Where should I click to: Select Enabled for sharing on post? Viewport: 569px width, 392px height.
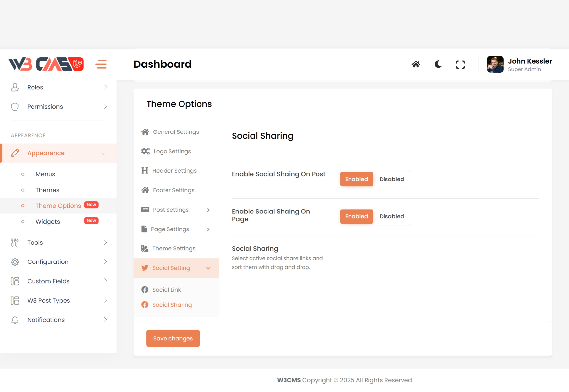(x=356, y=179)
